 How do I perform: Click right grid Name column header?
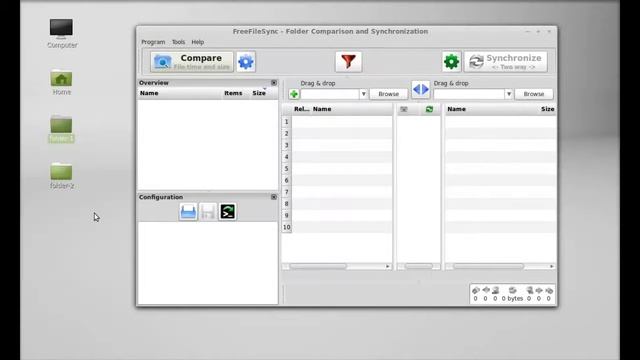pyautogui.click(x=456, y=109)
